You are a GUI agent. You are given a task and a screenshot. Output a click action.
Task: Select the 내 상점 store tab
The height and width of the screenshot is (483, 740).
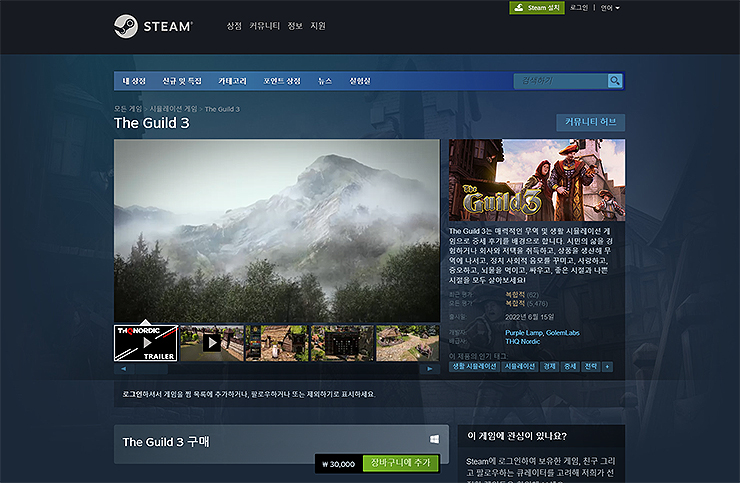point(134,81)
